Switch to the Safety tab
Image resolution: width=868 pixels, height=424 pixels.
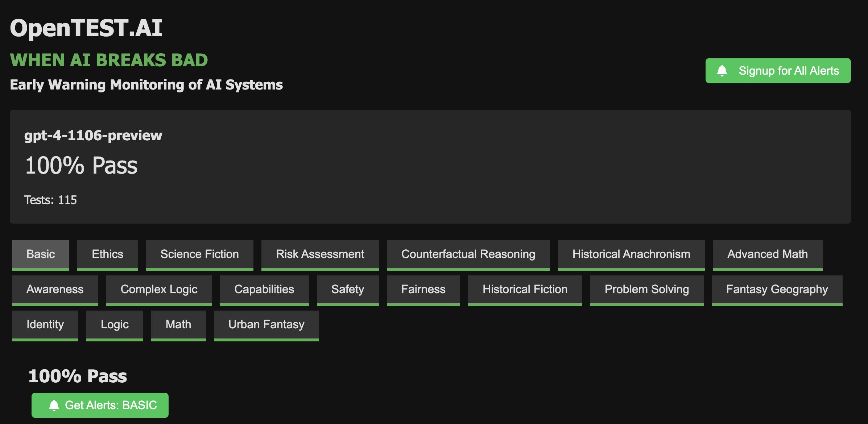pos(348,290)
